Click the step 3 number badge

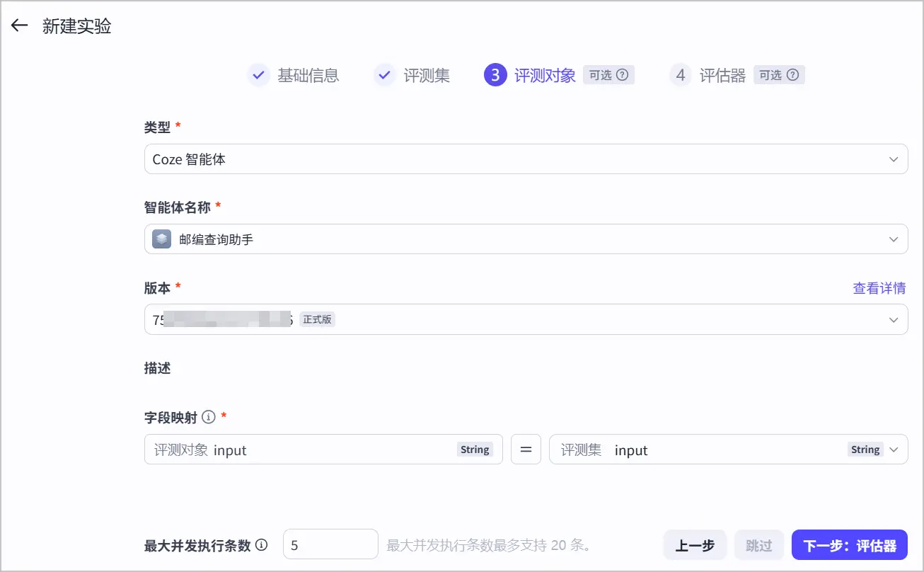[x=495, y=75]
